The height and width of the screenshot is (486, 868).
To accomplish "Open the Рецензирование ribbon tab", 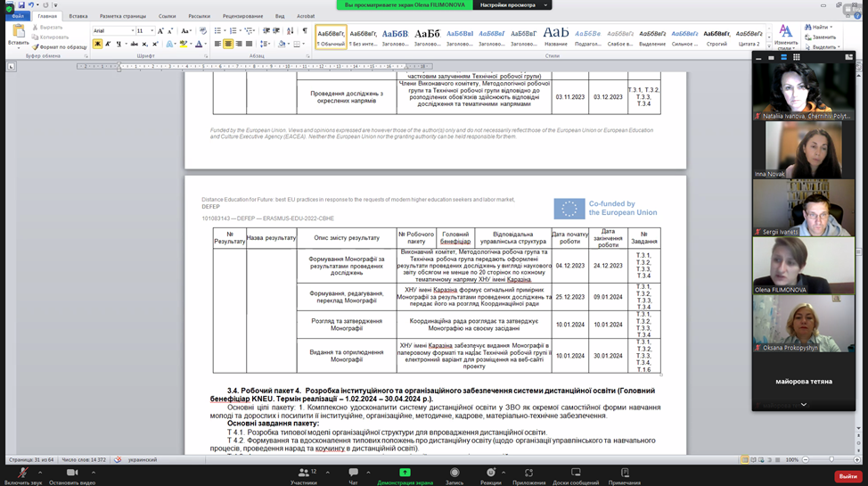I will pos(242,16).
